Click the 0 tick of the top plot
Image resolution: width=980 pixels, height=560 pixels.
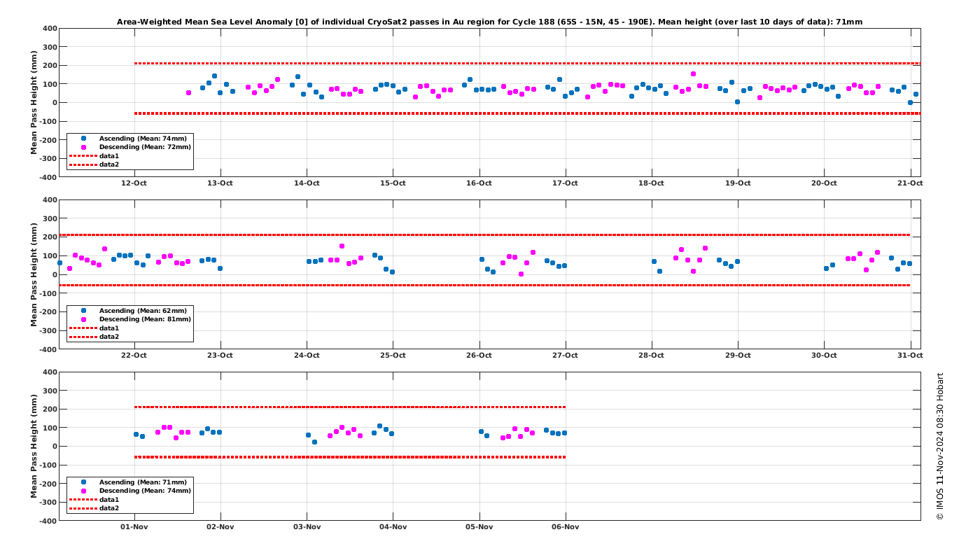[54, 103]
